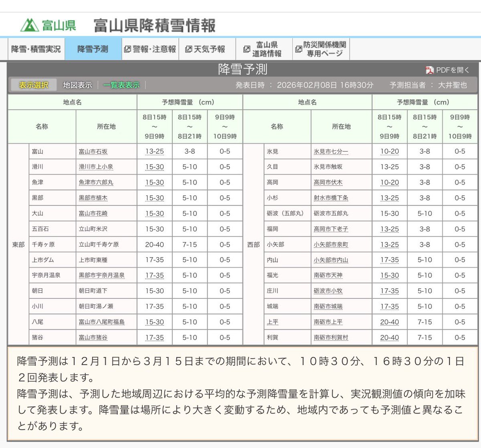
Task: Select the 一覧表表示 list view
Action: tap(121, 85)
